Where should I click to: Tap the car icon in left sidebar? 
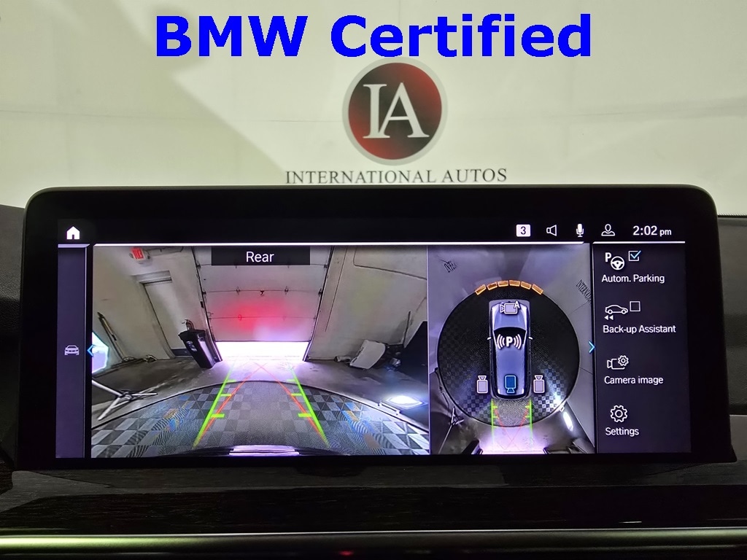tap(72, 351)
